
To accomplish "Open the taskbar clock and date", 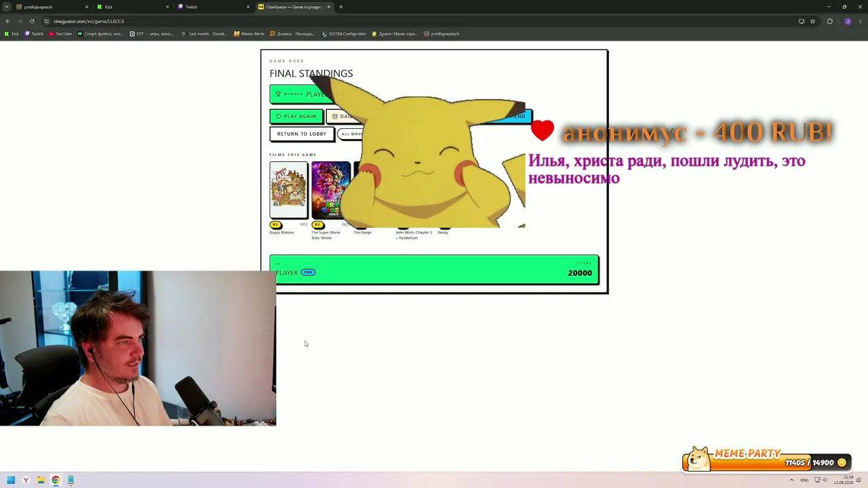I will click(x=844, y=481).
